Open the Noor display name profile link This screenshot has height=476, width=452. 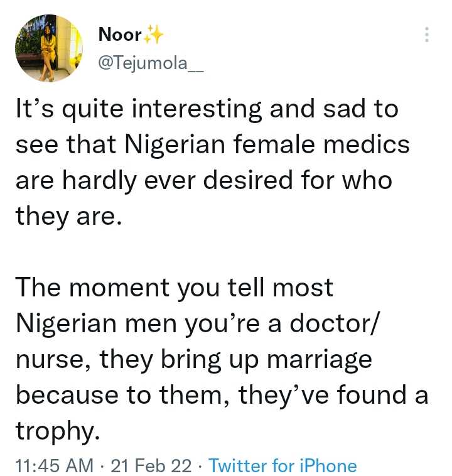tap(120, 35)
